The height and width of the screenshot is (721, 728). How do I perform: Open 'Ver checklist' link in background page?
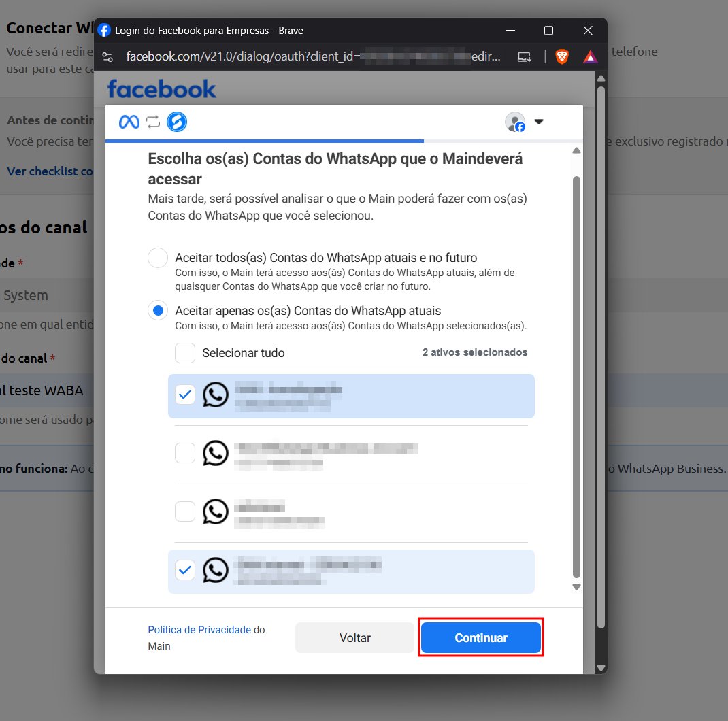[50, 171]
